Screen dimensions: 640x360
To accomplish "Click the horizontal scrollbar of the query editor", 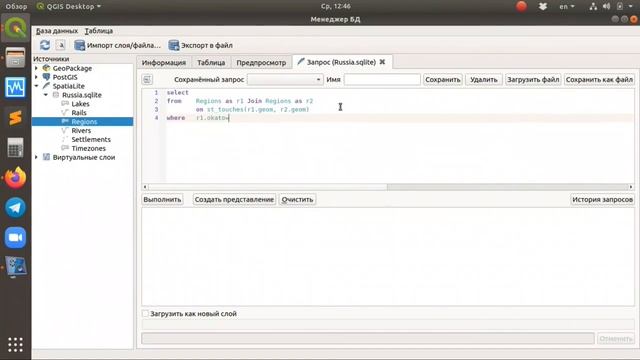I will pyautogui.click(x=388, y=187).
